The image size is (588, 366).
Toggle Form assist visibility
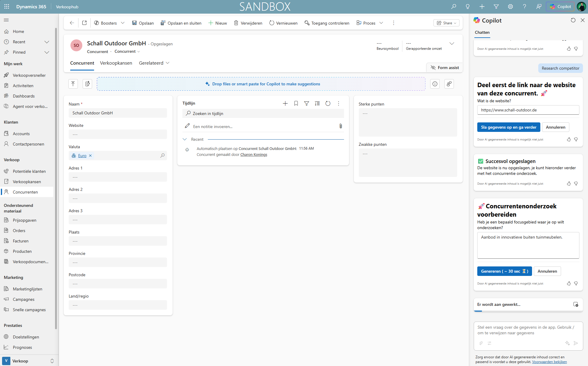[444, 68]
